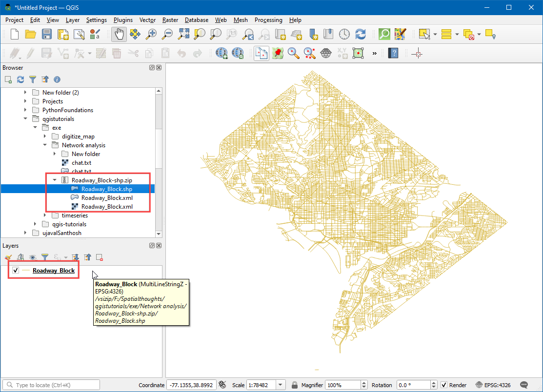Click the Roadway_Block line color symbol
543x392 pixels.
26,271
